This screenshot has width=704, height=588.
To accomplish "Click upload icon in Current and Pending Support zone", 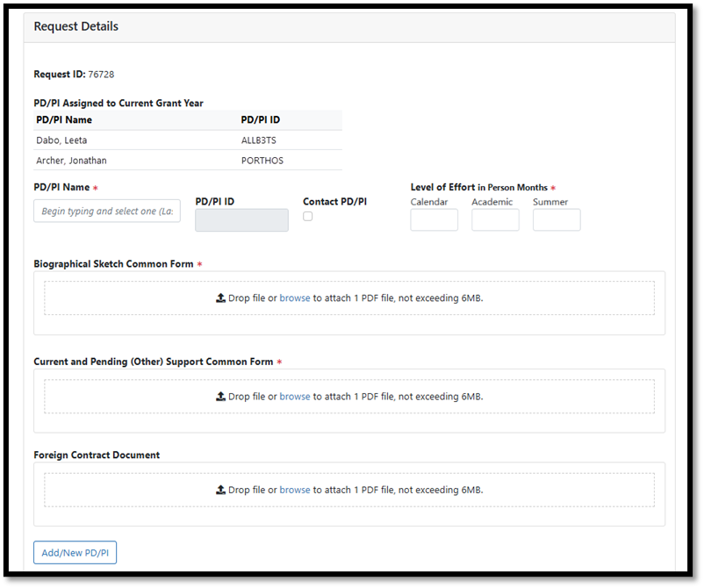I will point(220,397).
